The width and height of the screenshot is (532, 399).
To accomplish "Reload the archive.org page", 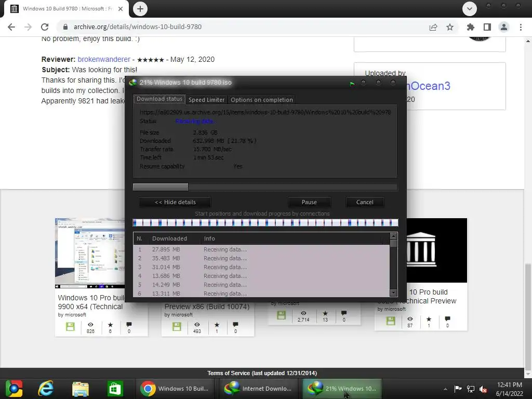I will pyautogui.click(x=45, y=27).
